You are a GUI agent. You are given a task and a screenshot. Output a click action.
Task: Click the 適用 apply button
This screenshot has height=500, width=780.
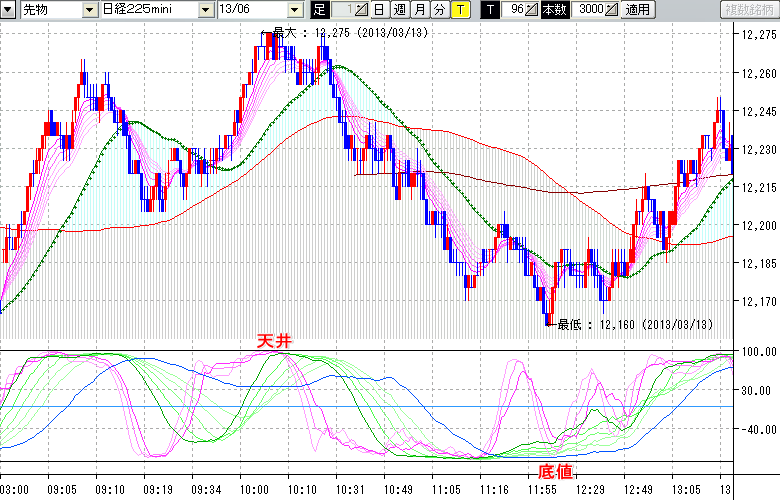tap(637, 10)
